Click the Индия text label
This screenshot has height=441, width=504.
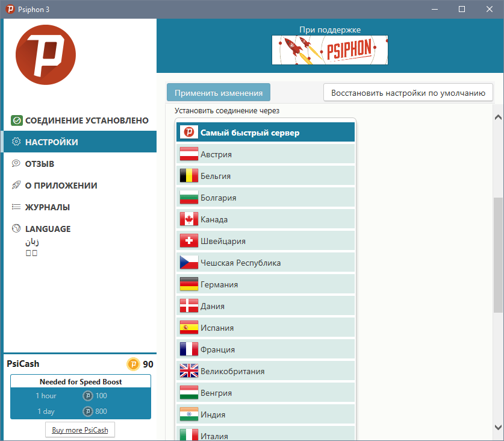coord(213,415)
